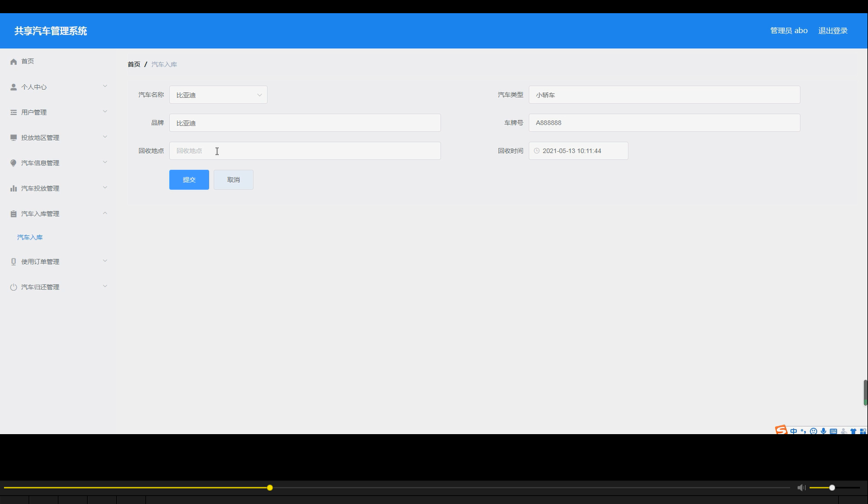Click the IME skin shirt icon
This screenshot has height=504, width=868.
click(853, 431)
